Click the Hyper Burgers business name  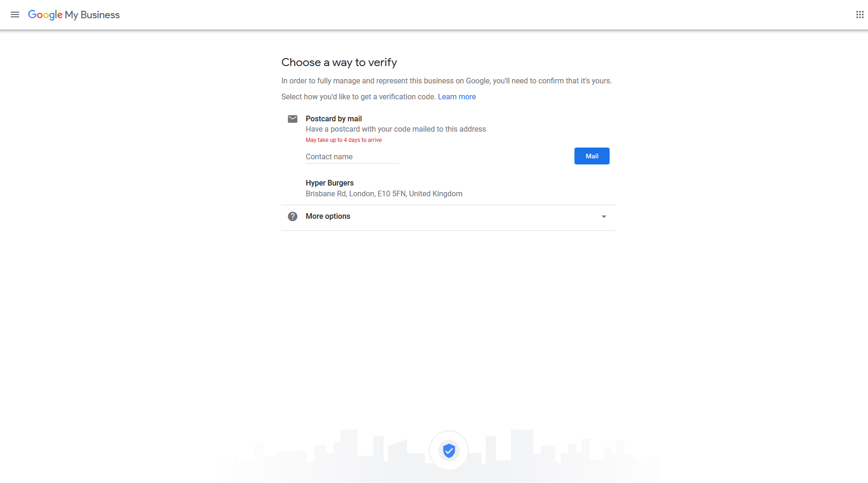coord(330,183)
